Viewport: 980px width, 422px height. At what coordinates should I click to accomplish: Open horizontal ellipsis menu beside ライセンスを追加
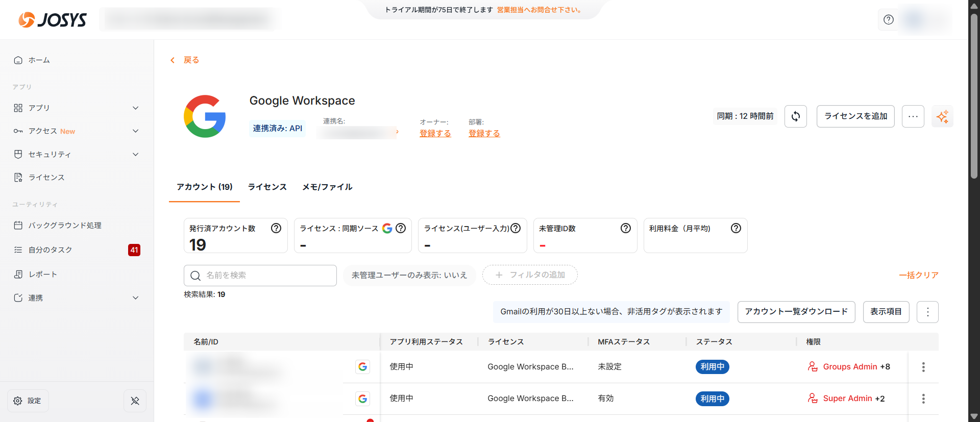pos(913,116)
